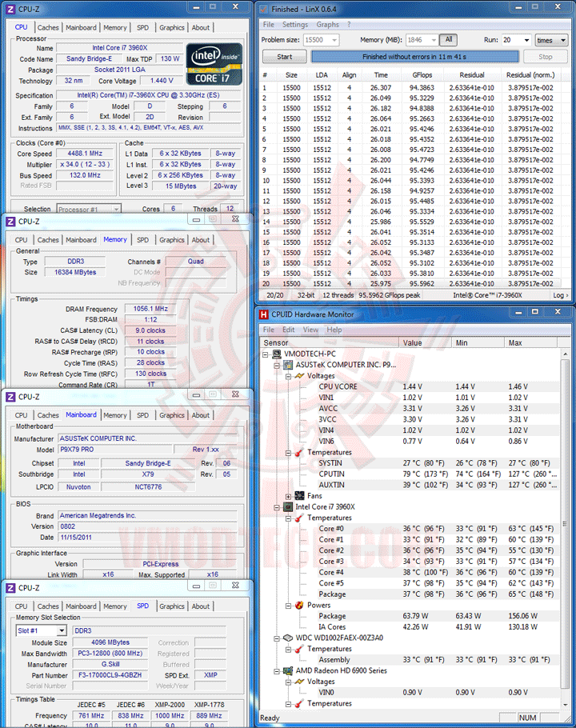
Task: Open the Graphs menu in LinX
Action: click(x=328, y=25)
